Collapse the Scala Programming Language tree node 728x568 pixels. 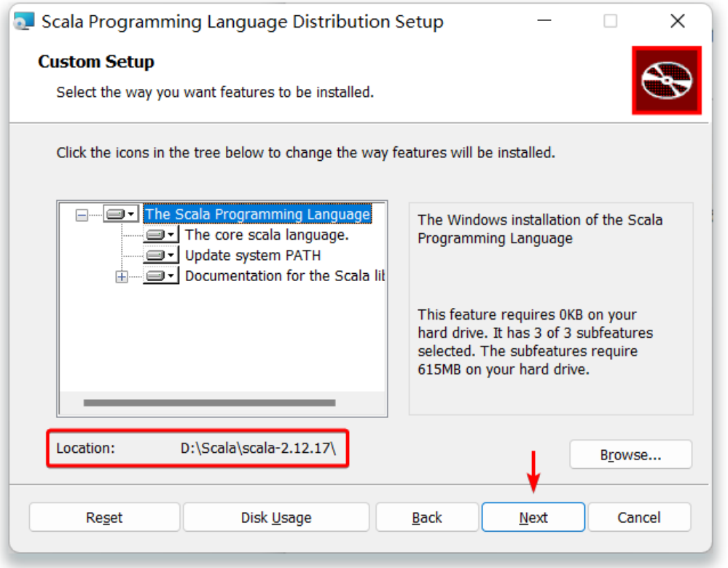pos(82,215)
